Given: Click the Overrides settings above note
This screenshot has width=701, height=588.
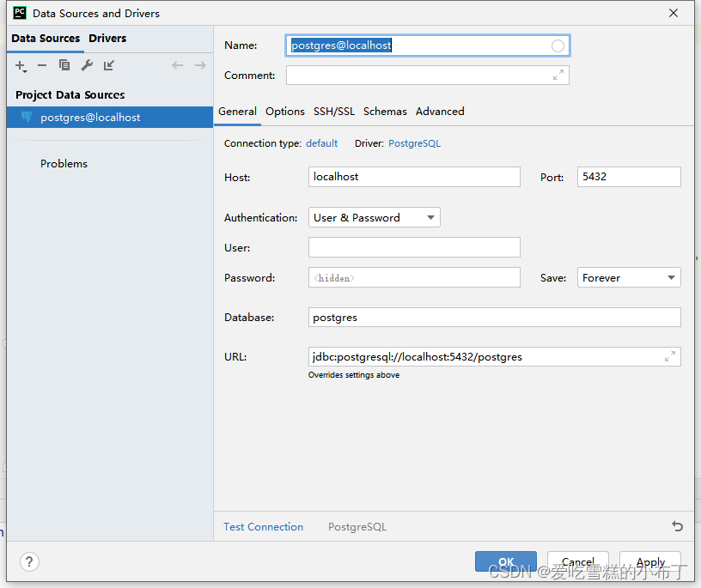Looking at the screenshot, I should click(354, 375).
